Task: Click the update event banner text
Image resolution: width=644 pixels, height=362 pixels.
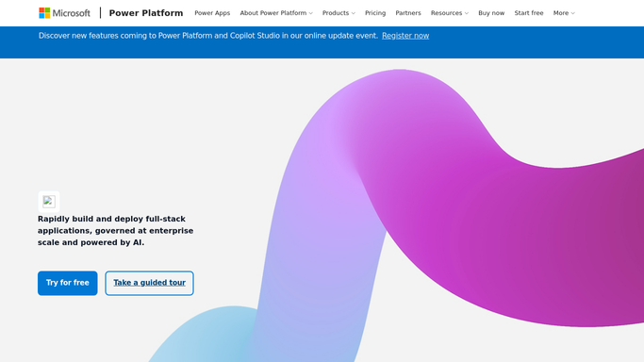Action: [x=208, y=36]
